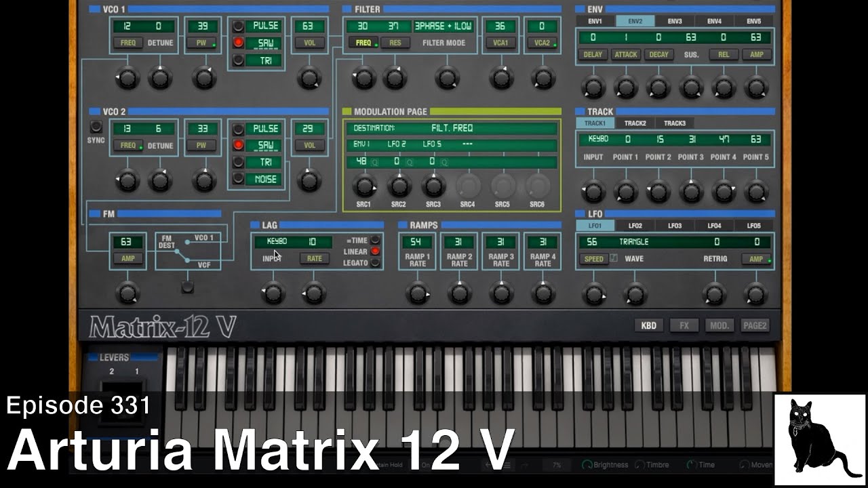Click the VCO 2 volume knob
This screenshot has height=488, width=868.
[309, 181]
